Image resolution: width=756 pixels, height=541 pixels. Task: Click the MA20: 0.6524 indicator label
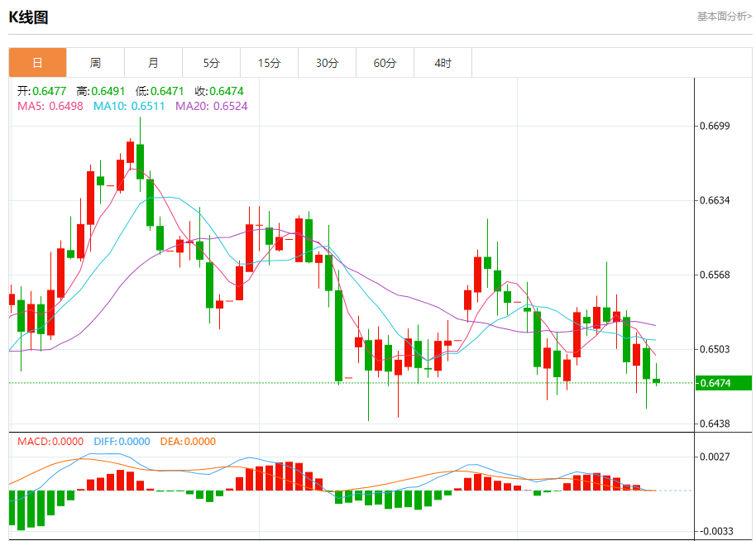coord(211,106)
